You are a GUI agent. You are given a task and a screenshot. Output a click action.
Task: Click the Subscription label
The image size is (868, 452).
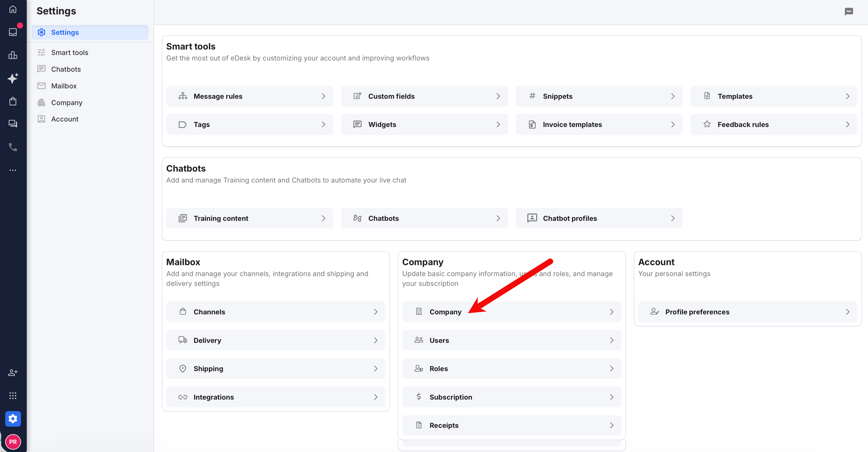pyautogui.click(x=451, y=397)
